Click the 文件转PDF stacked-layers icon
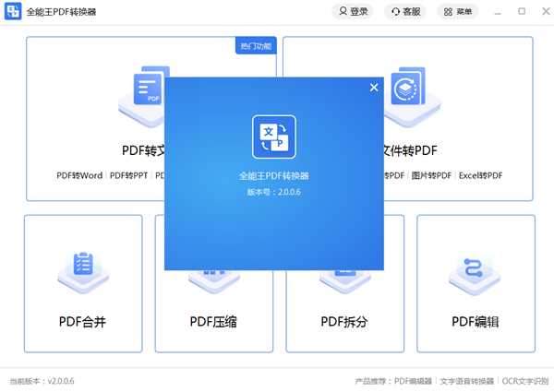The width and height of the screenshot is (554, 392). tap(404, 92)
